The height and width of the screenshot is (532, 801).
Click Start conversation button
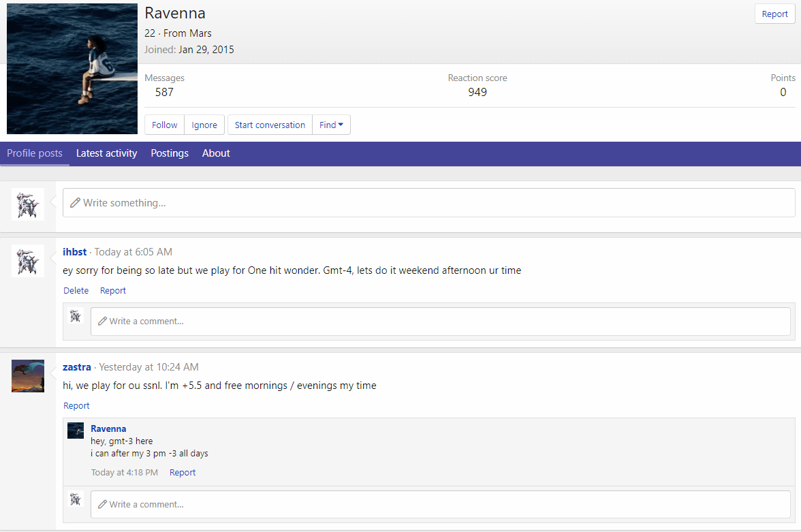(x=270, y=125)
